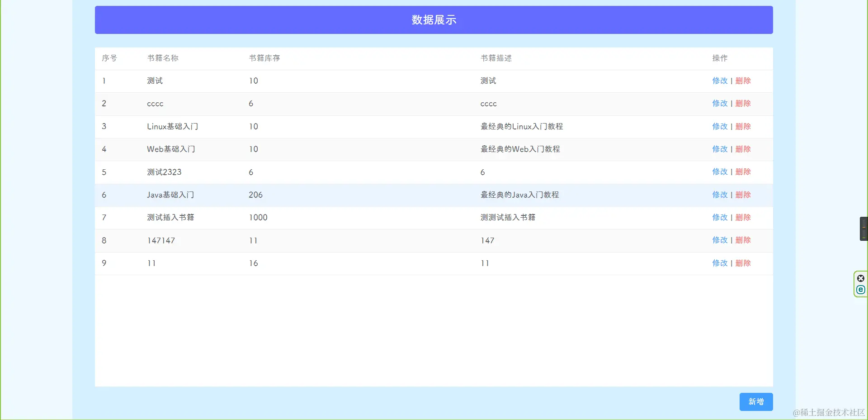Click 修改 in Linux基础入门 row
Viewport: 868px width, 420px height.
[x=720, y=126]
